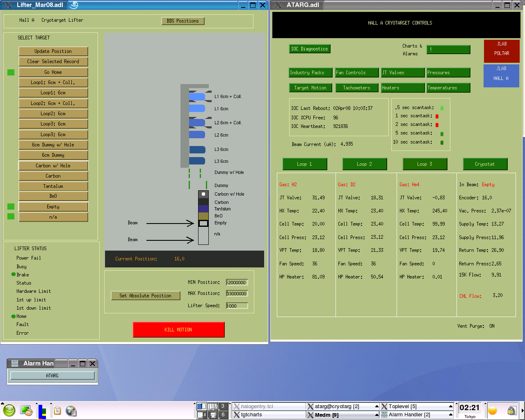Launch the globe web browser icon
Screen dimensions: 525x420
tap(71, 411)
